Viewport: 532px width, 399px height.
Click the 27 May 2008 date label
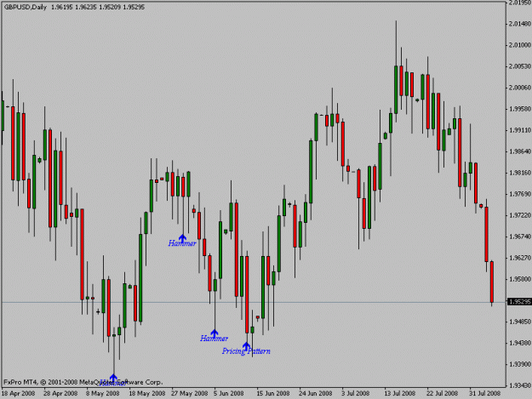pyautogui.click(x=189, y=393)
